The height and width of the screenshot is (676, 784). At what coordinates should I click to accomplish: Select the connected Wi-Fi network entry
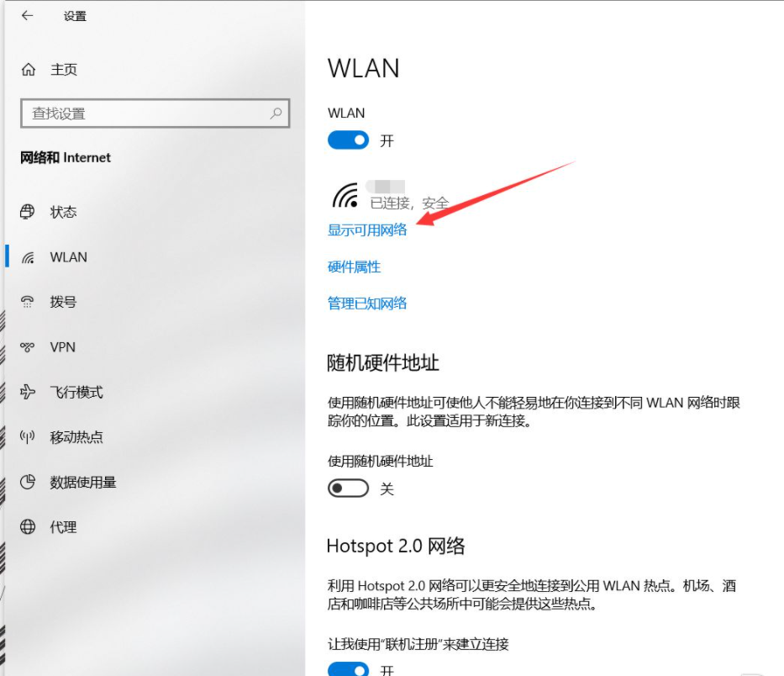click(x=390, y=195)
